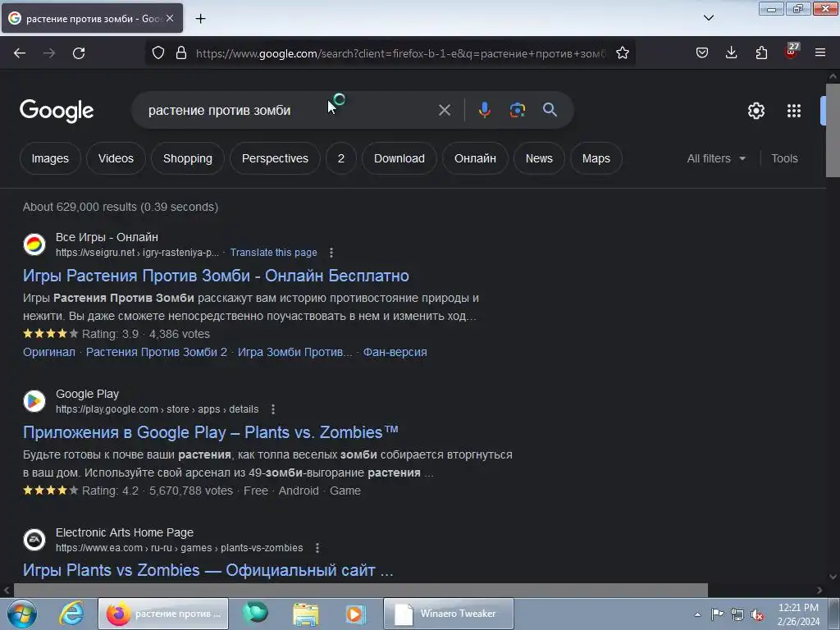
Task: Open Windows Explorer folder in taskbar
Action: pos(305,614)
